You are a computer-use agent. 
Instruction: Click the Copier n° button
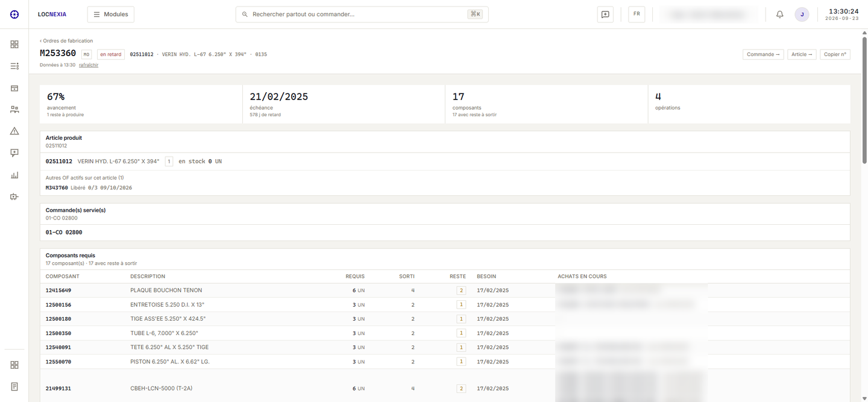[835, 54]
